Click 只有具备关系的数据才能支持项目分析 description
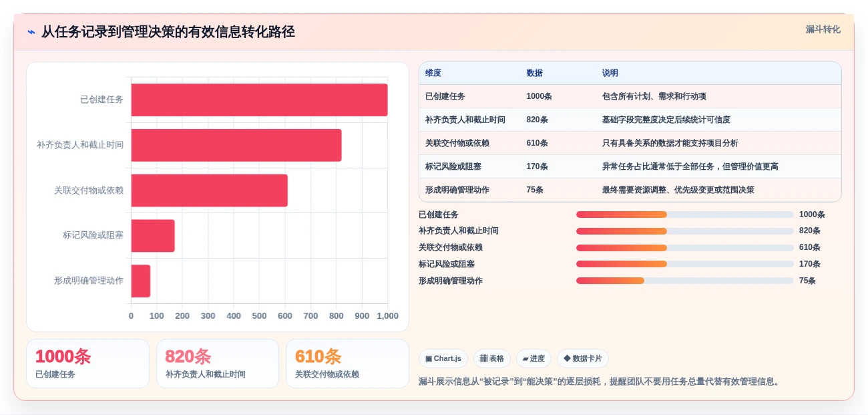 (x=670, y=143)
